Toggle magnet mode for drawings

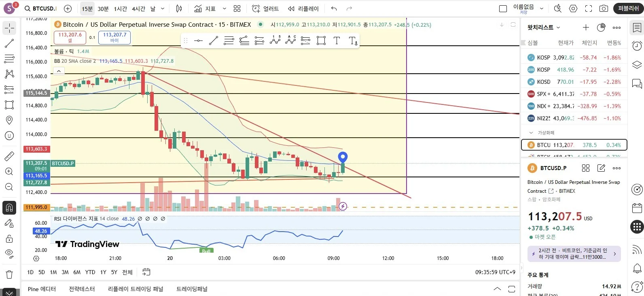(9, 208)
